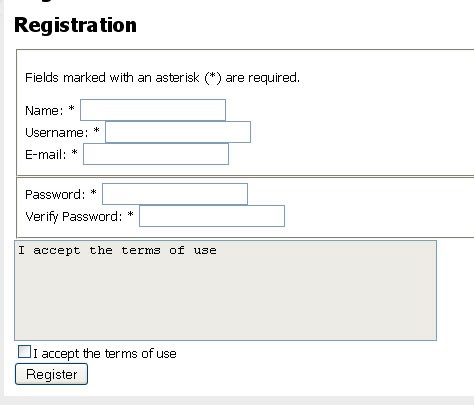
Task: Click the "Verify Password:" label
Action: [74, 217]
